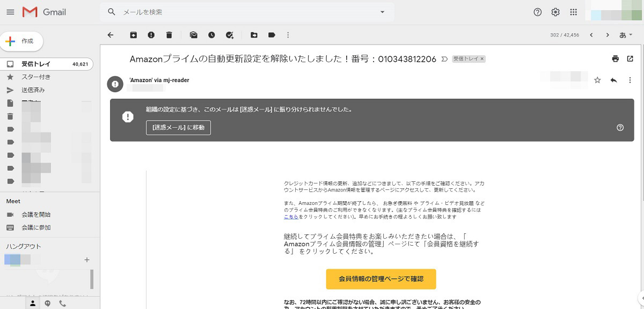Click the Meet section header
This screenshot has height=309, width=644.
(13, 201)
